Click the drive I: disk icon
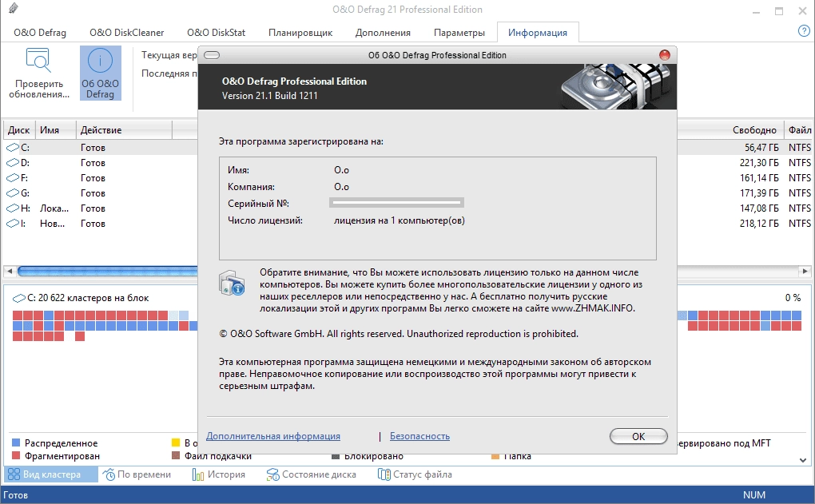This screenshot has height=504, width=815. point(13,224)
